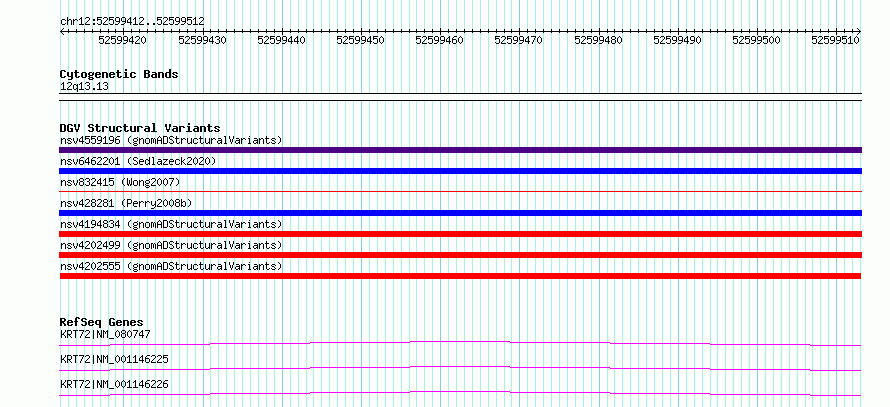This screenshot has height=407, width=890.
Task: Click the blue nsv428281 variant bar
Action: [x=460, y=213]
